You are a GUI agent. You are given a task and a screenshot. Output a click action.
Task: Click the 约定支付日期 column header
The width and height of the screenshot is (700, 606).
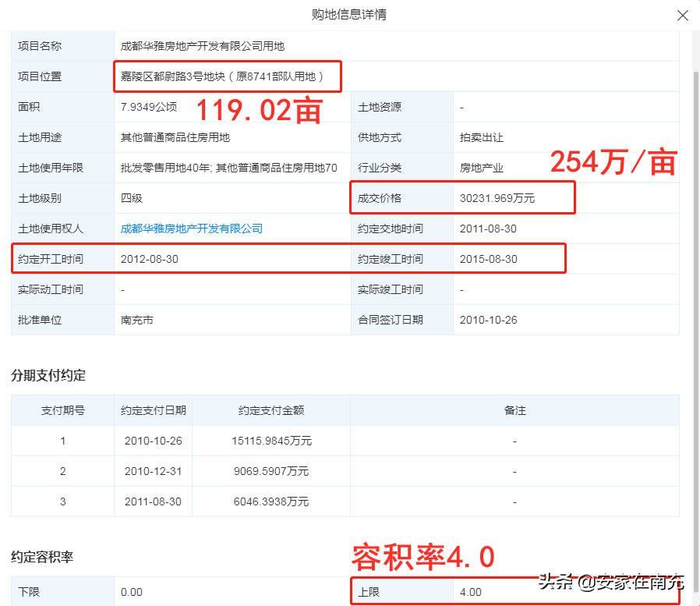coord(153,410)
